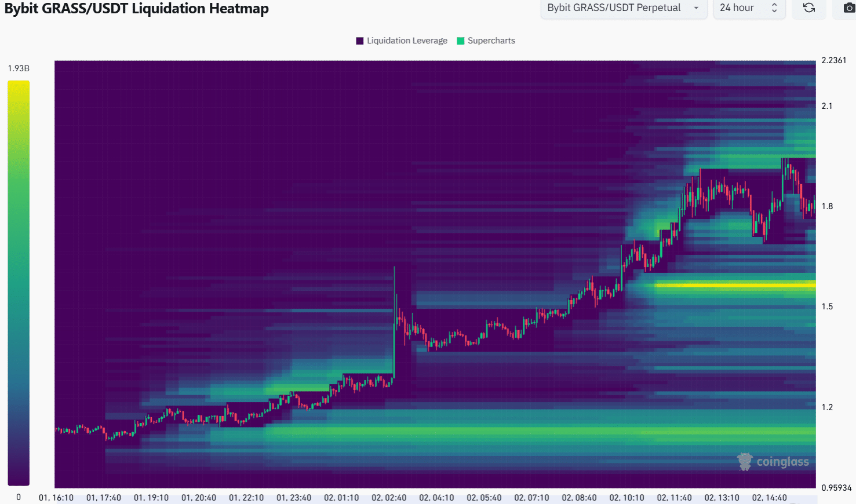Click the Bybit GRASS/USDT Liquidation Heatmap title
This screenshot has width=856, height=504.
137,9
